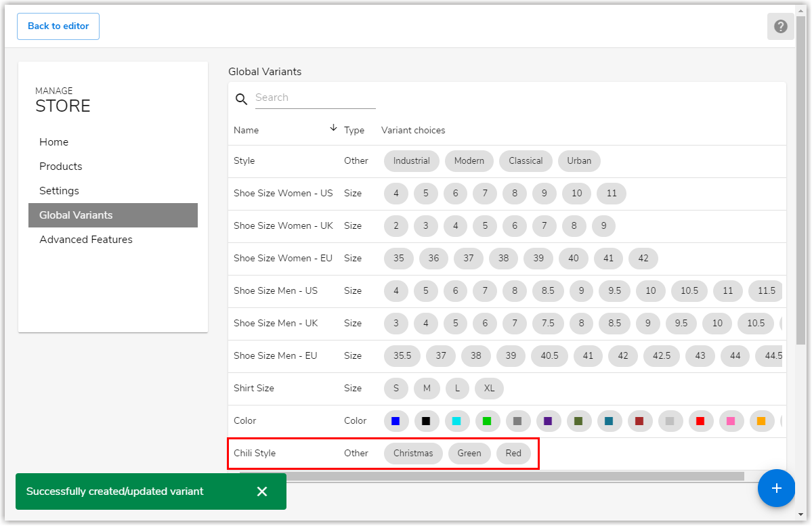
Task: Open the Style variant row name
Action: 244,161
